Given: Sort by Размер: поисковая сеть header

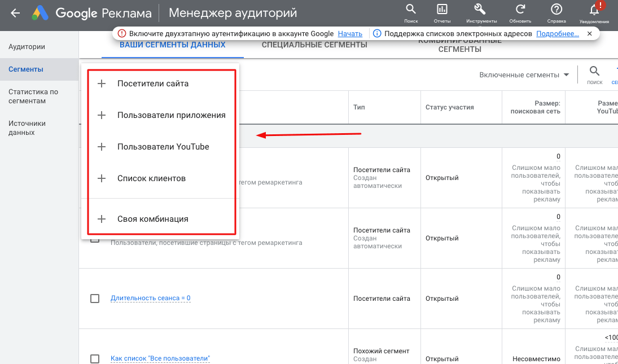Looking at the screenshot, I should click(535, 107).
